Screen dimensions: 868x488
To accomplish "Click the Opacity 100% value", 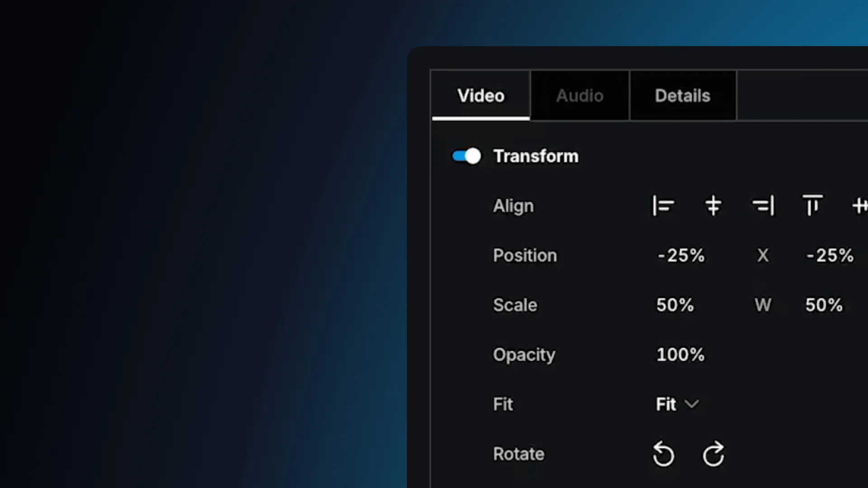I will pyautogui.click(x=680, y=355).
